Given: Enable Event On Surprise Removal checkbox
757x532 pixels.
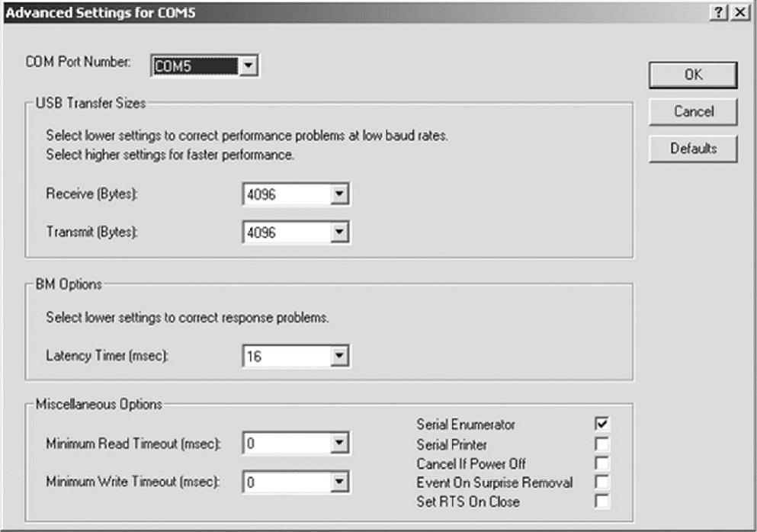Looking at the screenshot, I should [602, 482].
